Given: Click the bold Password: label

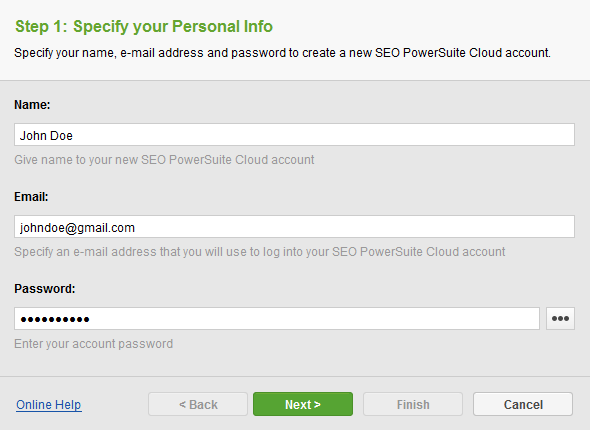Looking at the screenshot, I should [x=45, y=289].
